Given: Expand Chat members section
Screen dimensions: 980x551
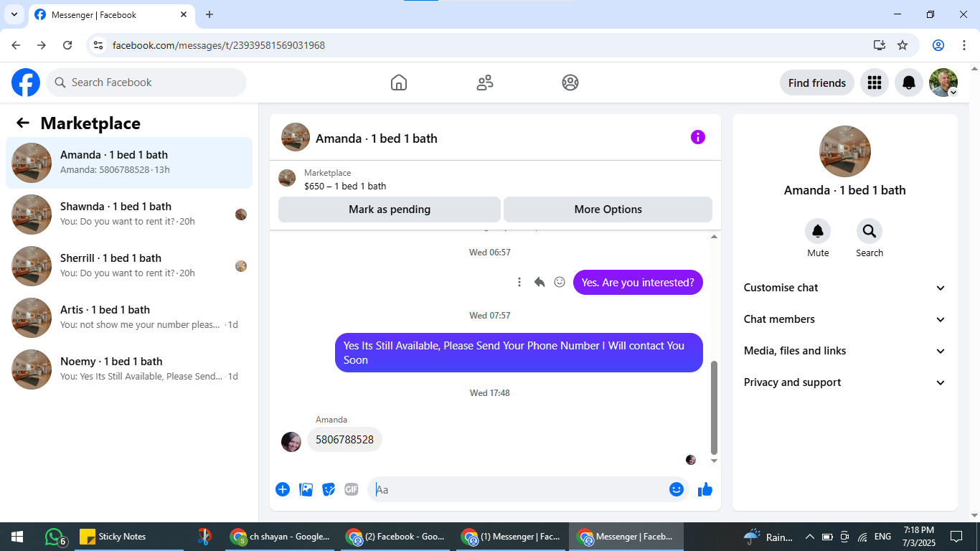Looking at the screenshot, I should click(x=845, y=319).
